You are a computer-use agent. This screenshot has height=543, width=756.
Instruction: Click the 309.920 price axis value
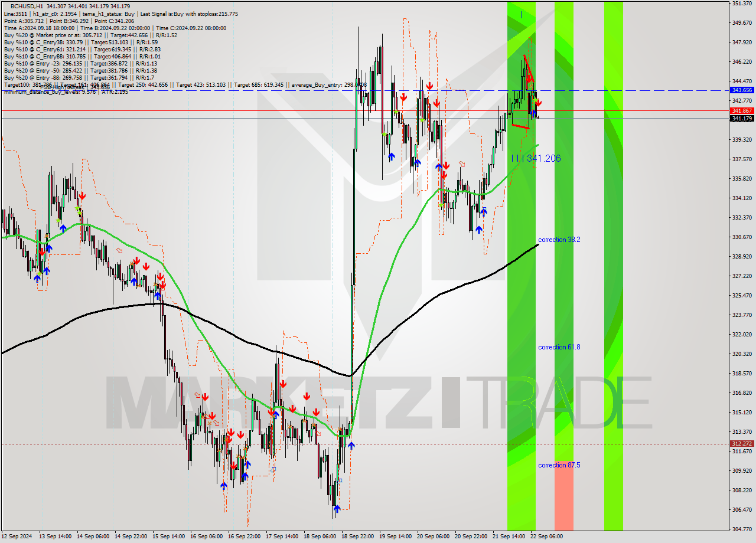point(742,470)
